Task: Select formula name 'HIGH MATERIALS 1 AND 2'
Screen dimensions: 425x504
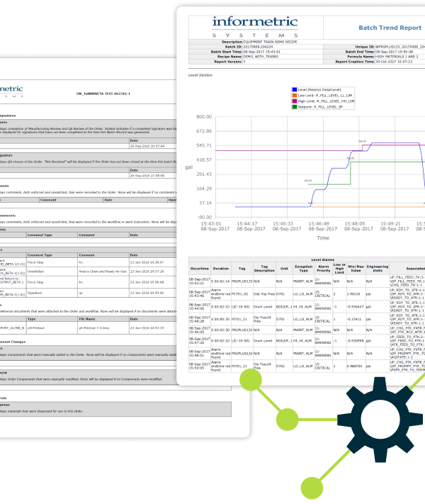Action: pyautogui.click(x=397, y=57)
